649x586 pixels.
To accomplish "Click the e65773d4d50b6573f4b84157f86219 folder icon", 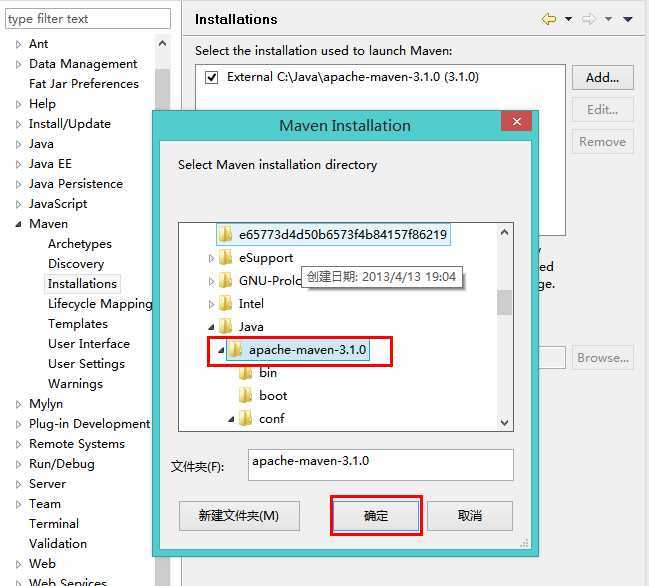I will [x=226, y=235].
